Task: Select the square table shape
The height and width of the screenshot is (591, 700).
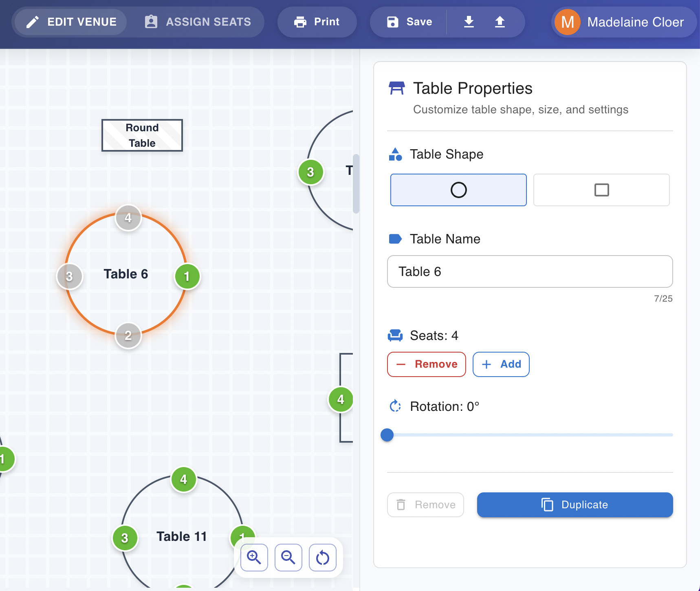Action: tap(601, 190)
